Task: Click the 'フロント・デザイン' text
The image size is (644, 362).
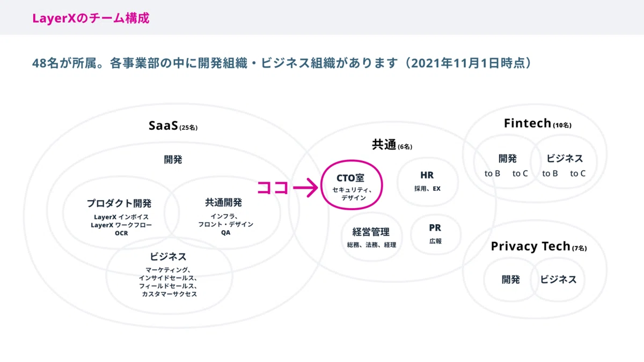Action: pos(225,224)
